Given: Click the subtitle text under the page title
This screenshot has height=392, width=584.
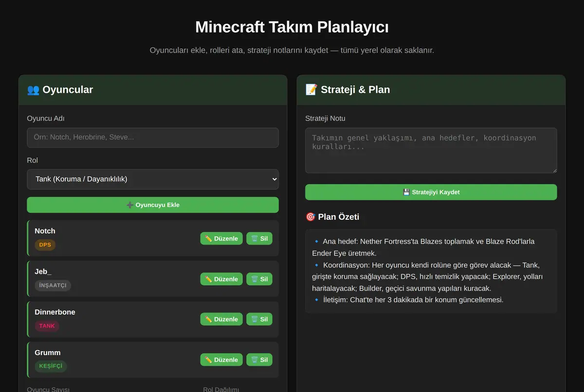Looking at the screenshot, I should point(292,51).
